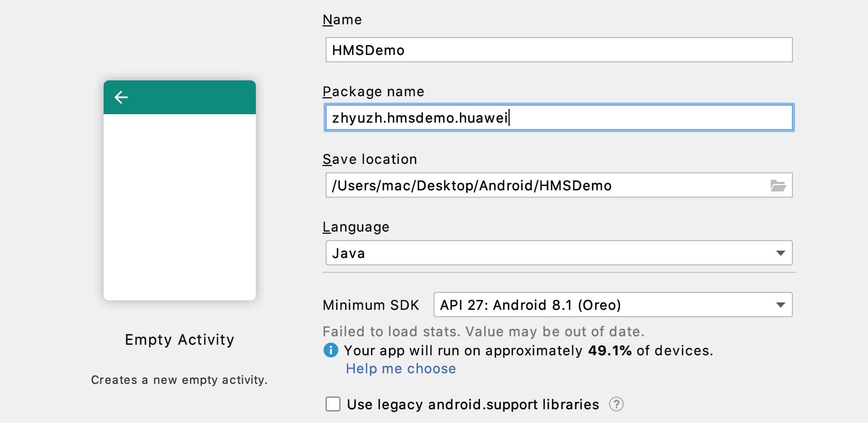This screenshot has height=423, width=868.
Task: Enable Use legacy android.support libraries checkbox
Action: click(333, 404)
